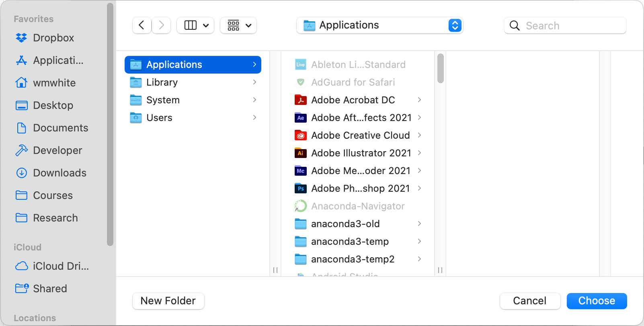
Task: Click the Adobe After Effects 2021 icon
Action: (x=300, y=118)
